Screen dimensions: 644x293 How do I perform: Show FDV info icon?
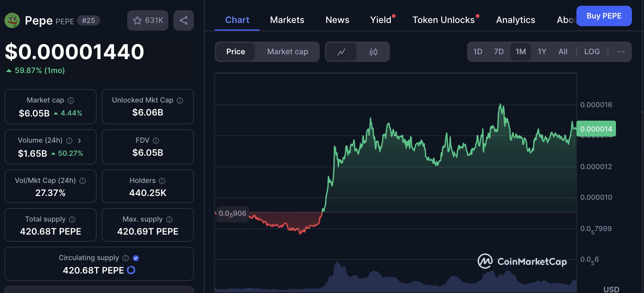point(156,141)
